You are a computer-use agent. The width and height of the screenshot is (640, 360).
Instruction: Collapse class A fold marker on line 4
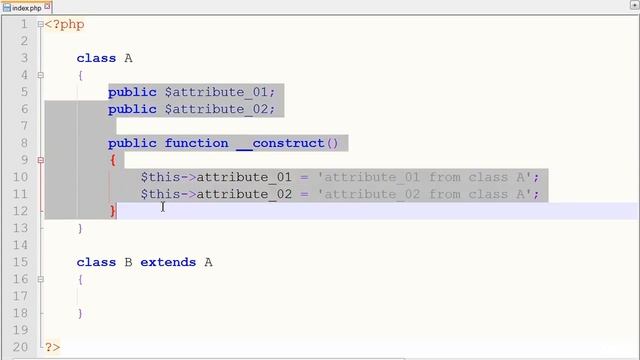40,75
